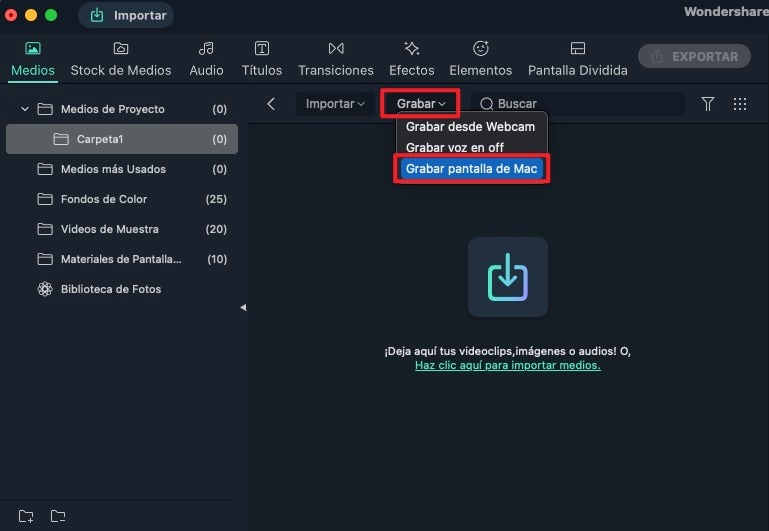Select the Carpeta1 folder
This screenshot has width=769, height=531.
click(x=122, y=139)
